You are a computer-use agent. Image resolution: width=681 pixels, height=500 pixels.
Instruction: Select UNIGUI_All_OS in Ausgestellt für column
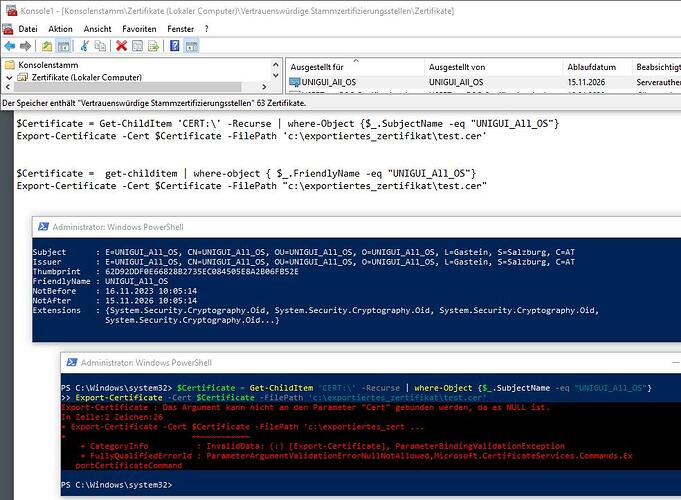pyautogui.click(x=328, y=82)
